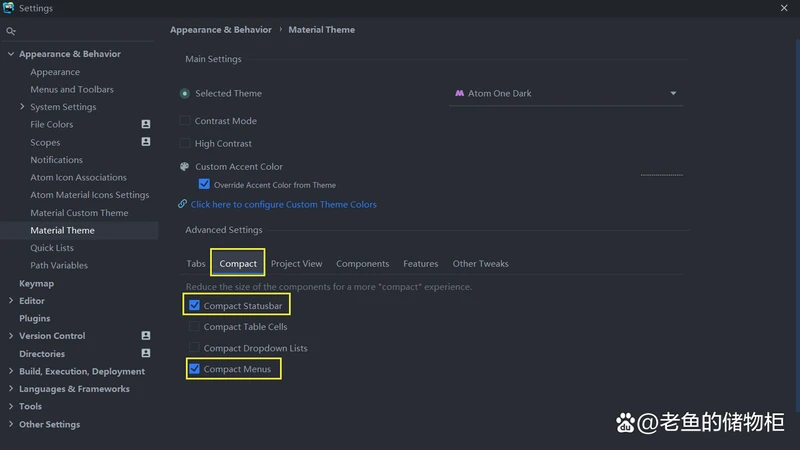The height and width of the screenshot is (450, 800).
Task: Expand Build, Execution, Deployment node
Action: click(x=11, y=371)
